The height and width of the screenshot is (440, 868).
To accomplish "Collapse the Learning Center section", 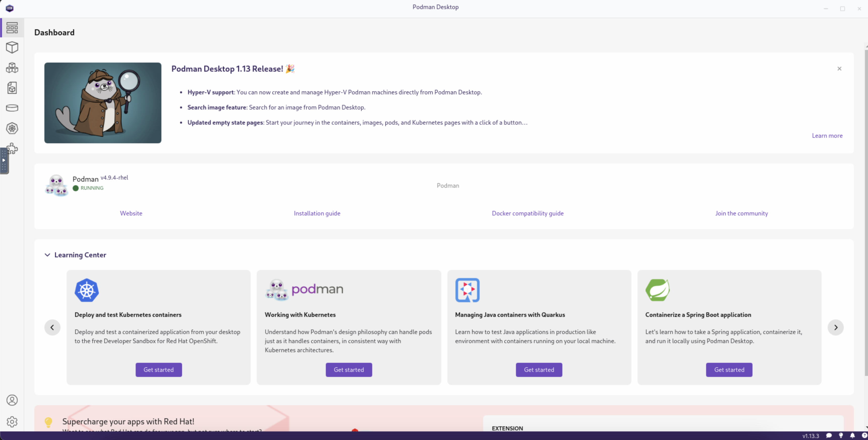I will click(47, 255).
